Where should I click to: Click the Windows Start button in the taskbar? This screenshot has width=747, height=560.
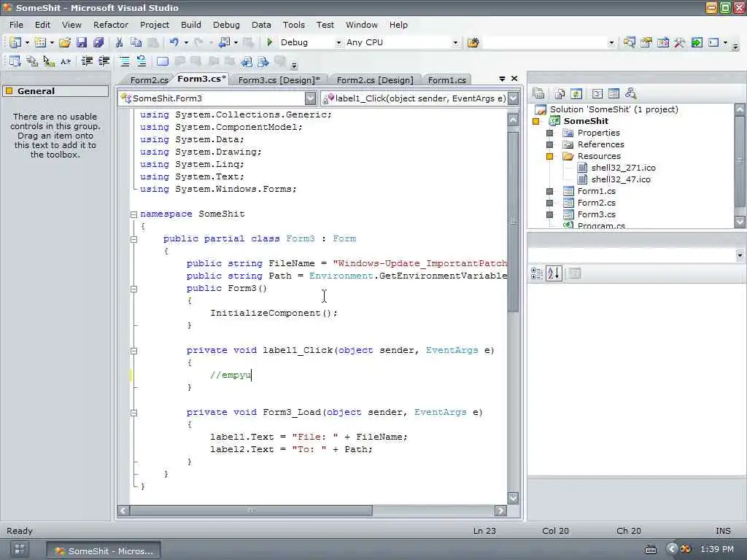coord(20,549)
